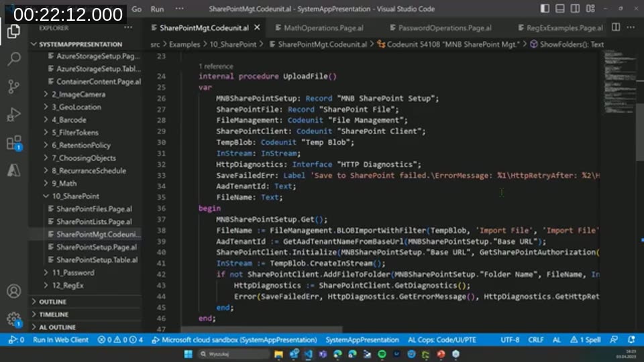Change CRLF end of line sequence
644x362 pixels.
click(x=535, y=340)
